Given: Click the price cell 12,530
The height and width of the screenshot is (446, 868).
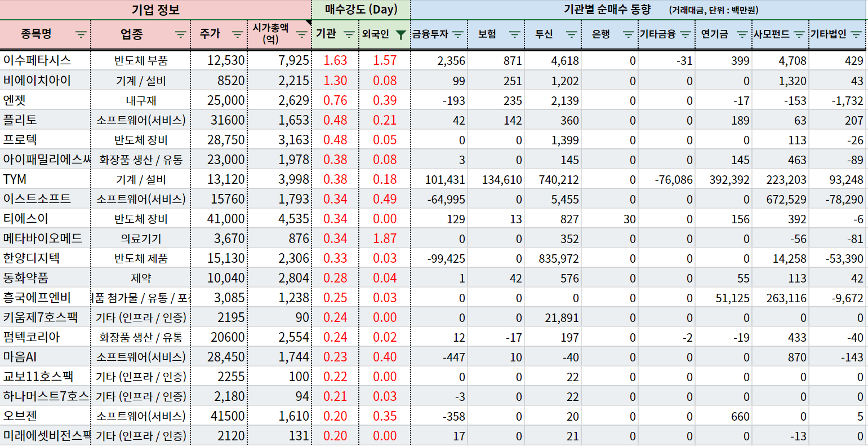Looking at the screenshot, I should [219, 60].
